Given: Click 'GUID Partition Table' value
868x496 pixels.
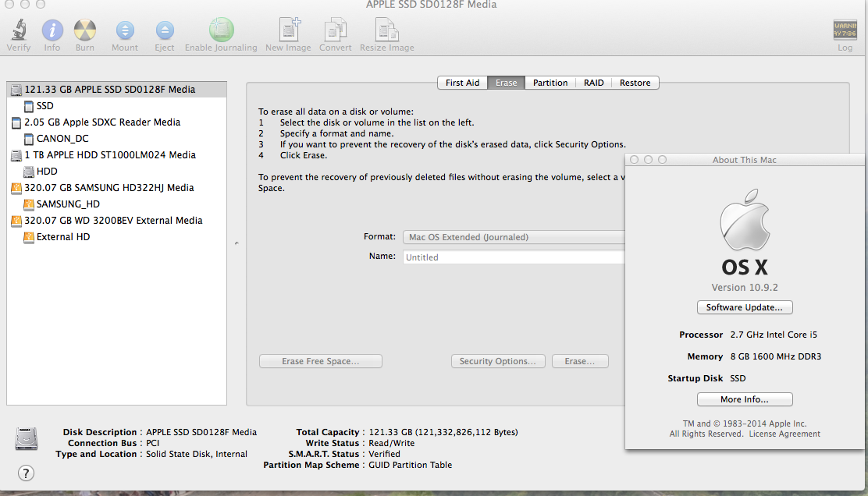Looking at the screenshot, I should coord(411,465).
